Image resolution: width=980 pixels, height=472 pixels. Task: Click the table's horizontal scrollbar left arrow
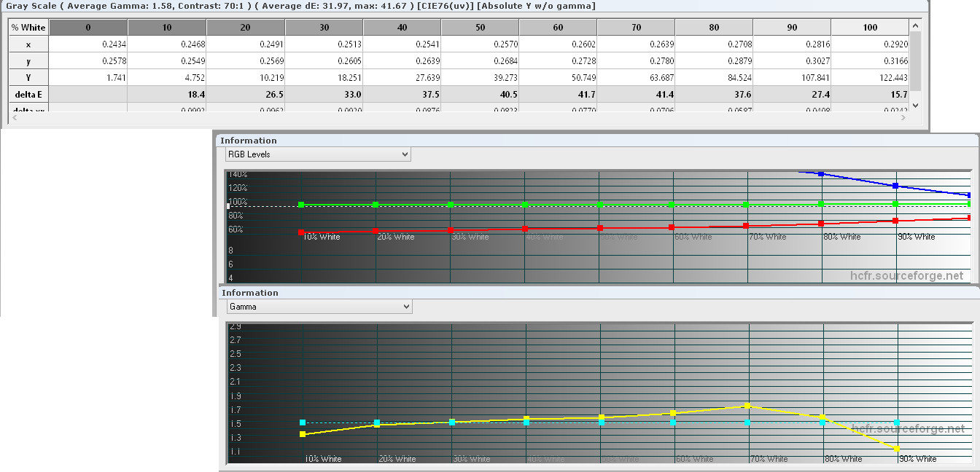(x=15, y=117)
